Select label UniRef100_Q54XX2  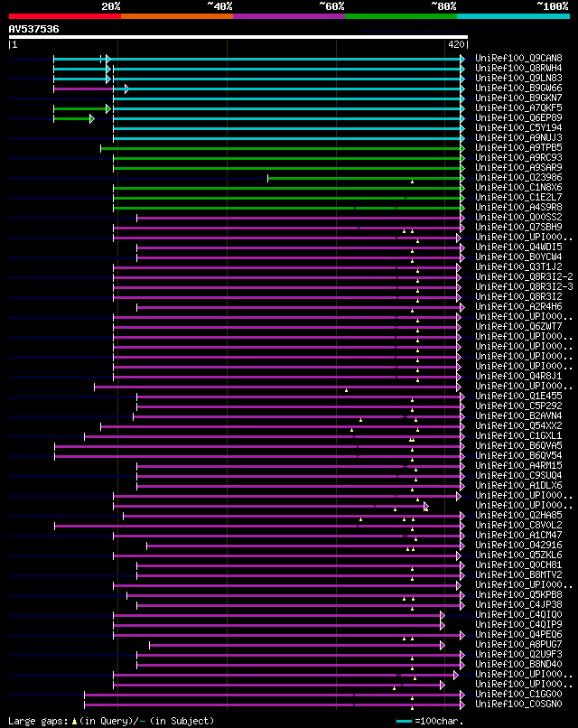click(518, 425)
